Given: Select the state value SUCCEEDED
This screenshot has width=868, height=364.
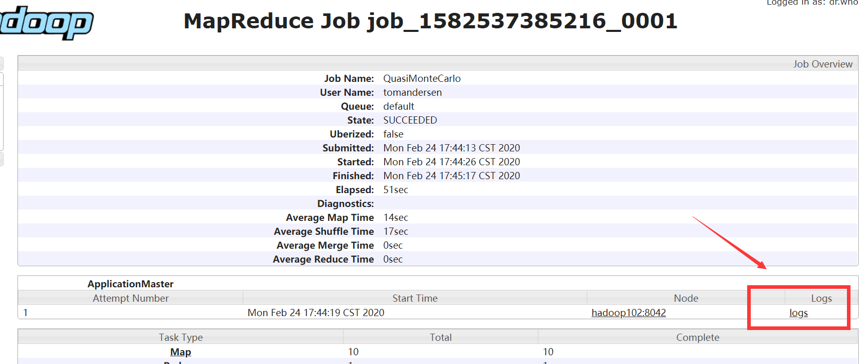Looking at the screenshot, I should point(410,120).
